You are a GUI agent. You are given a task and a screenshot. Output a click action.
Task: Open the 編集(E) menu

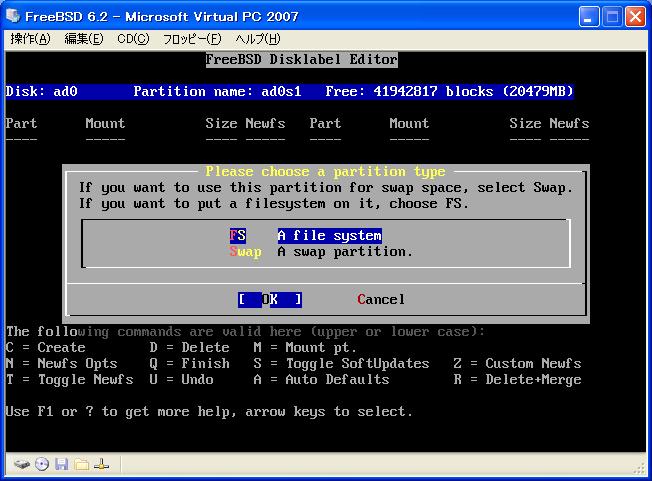[x=84, y=39]
